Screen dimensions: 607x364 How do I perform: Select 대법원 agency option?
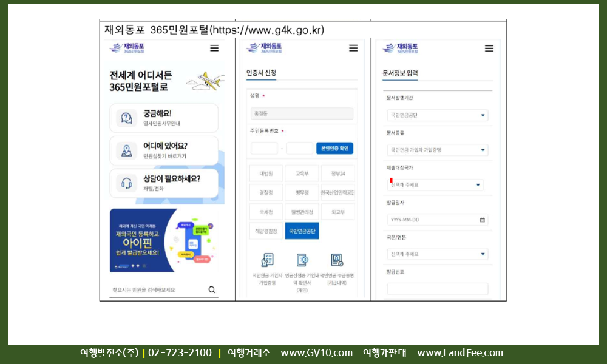click(x=266, y=174)
